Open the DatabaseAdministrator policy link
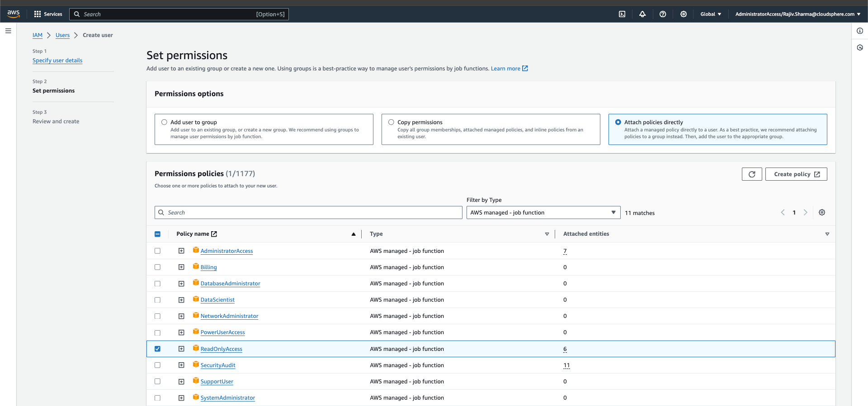The image size is (868, 406). (231, 284)
